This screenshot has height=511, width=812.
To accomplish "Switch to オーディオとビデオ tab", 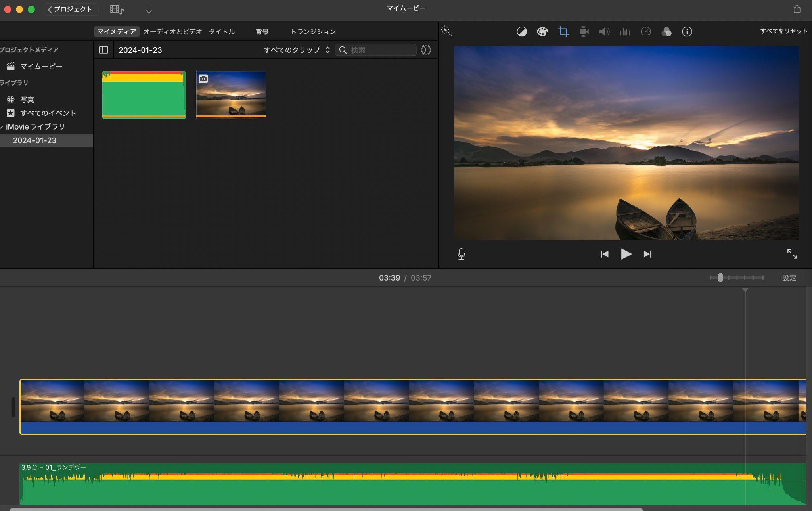I will (172, 31).
